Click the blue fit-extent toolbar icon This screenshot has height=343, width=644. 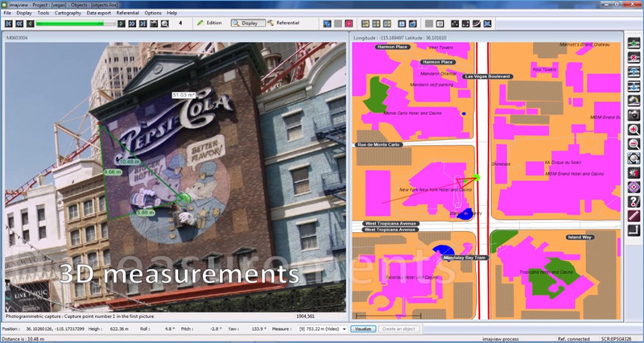(487, 23)
